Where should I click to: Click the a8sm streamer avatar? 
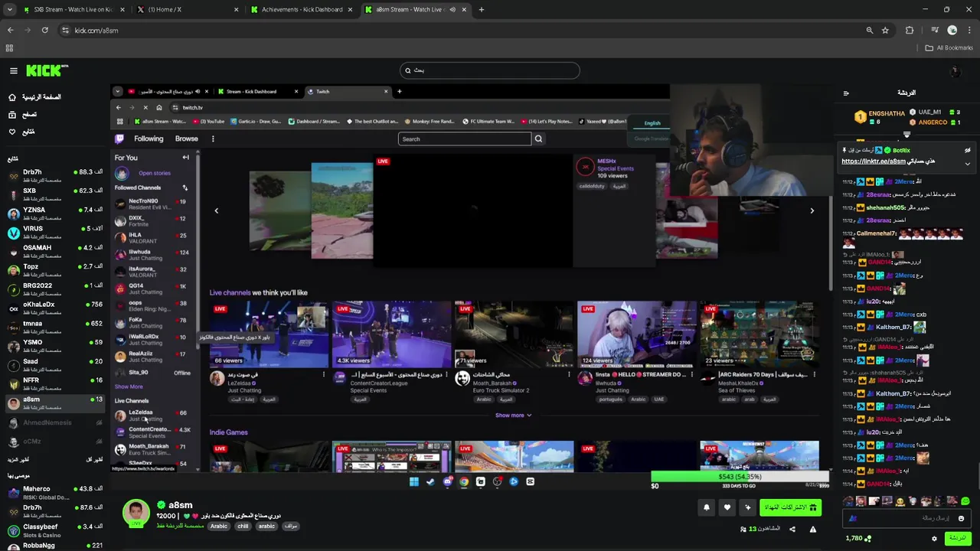pyautogui.click(x=136, y=514)
